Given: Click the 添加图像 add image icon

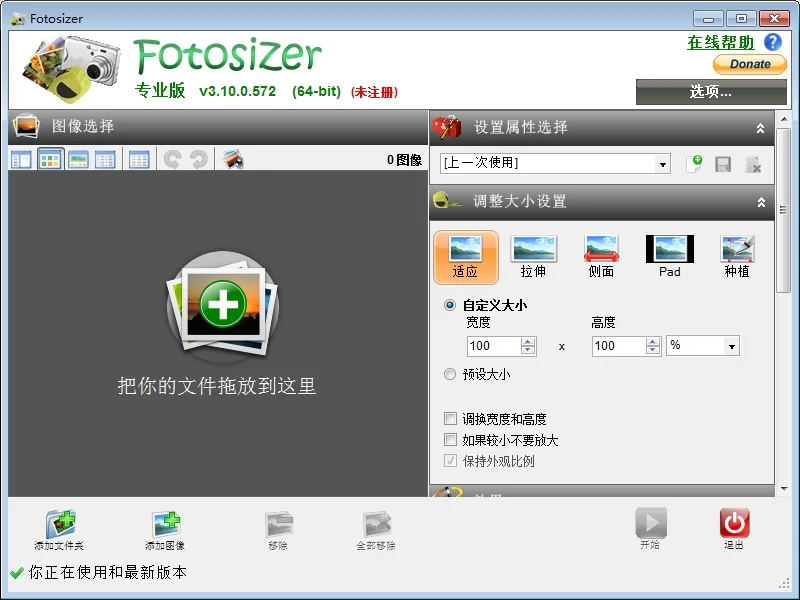Looking at the screenshot, I should point(166,524).
